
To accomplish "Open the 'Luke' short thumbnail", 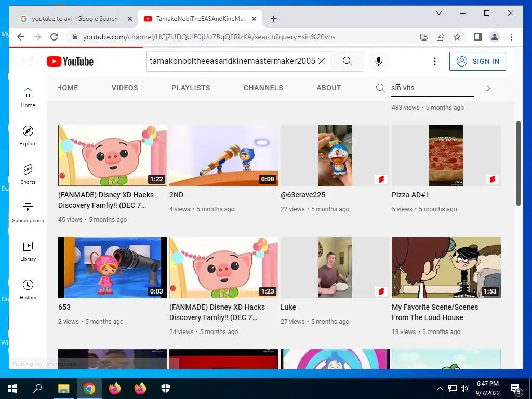I will [335, 268].
